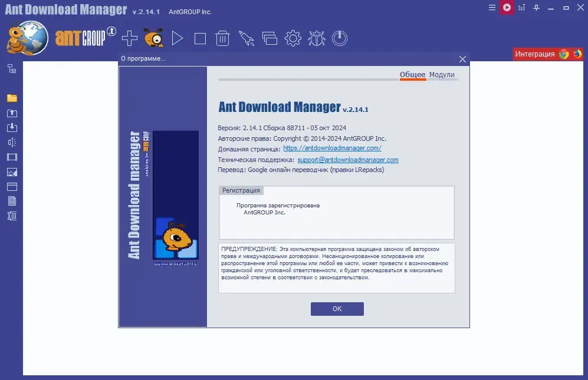Switch to the Модули tab
This screenshot has width=588, height=380.
(442, 75)
